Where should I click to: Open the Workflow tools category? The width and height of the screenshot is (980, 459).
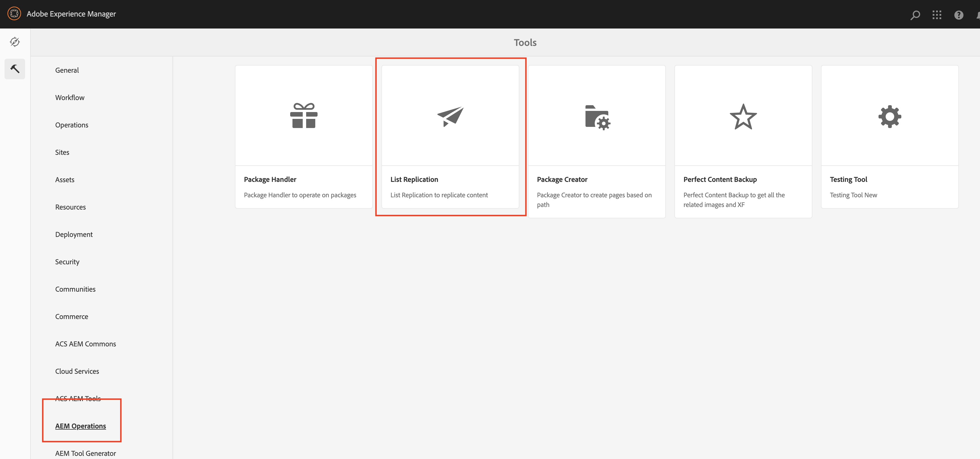tap(70, 97)
